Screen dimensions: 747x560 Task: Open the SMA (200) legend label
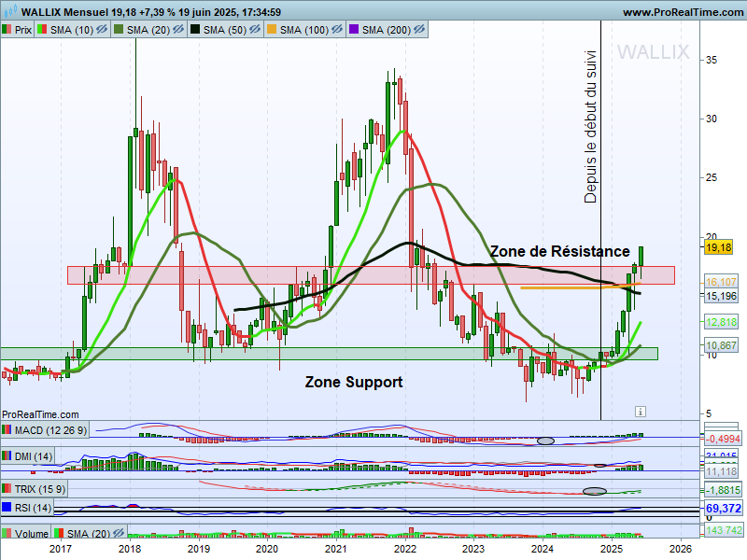pos(387,30)
